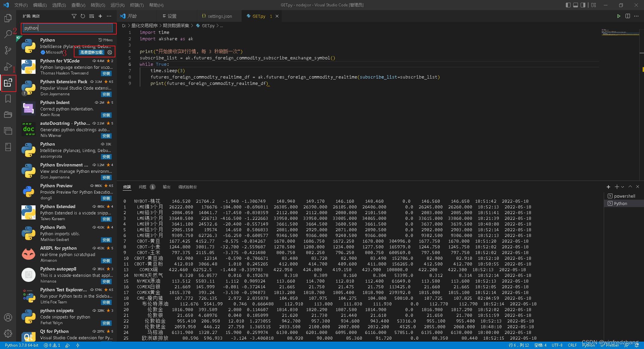Refresh the extensions list
This screenshot has height=349, width=644.
pos(83,16)
